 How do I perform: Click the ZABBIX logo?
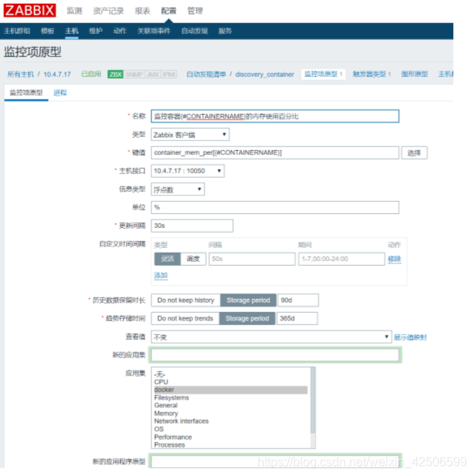(x=30, y=10)
